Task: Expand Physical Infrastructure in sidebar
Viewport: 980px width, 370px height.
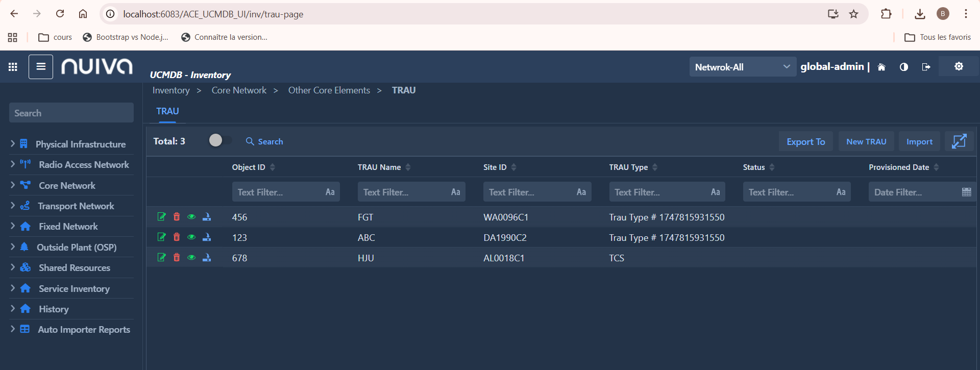Action: point(13,144)
